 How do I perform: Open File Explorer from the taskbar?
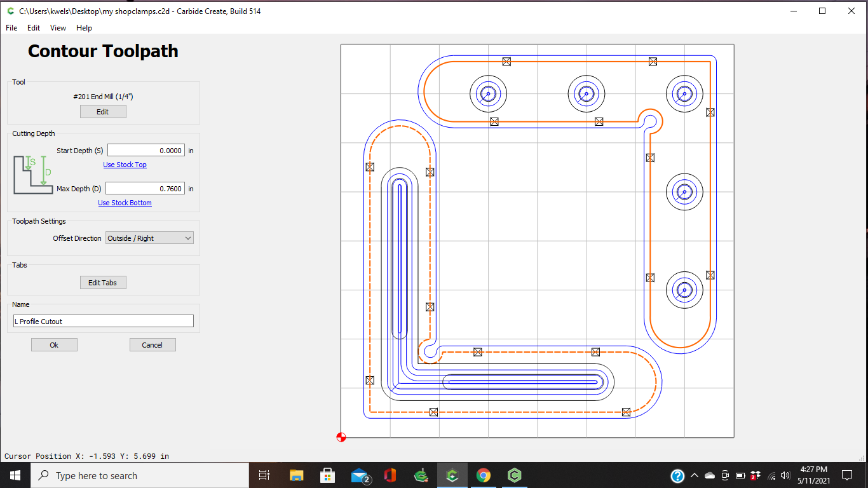coord(296,475)
